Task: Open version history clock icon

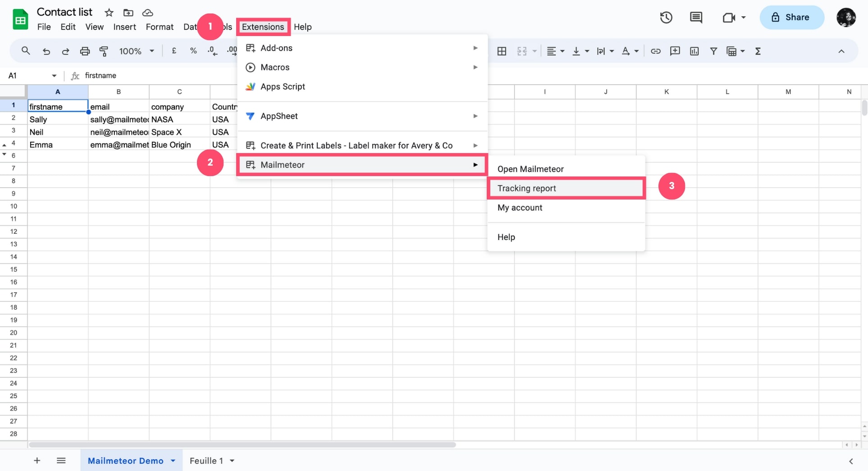Action: (666, 18)
